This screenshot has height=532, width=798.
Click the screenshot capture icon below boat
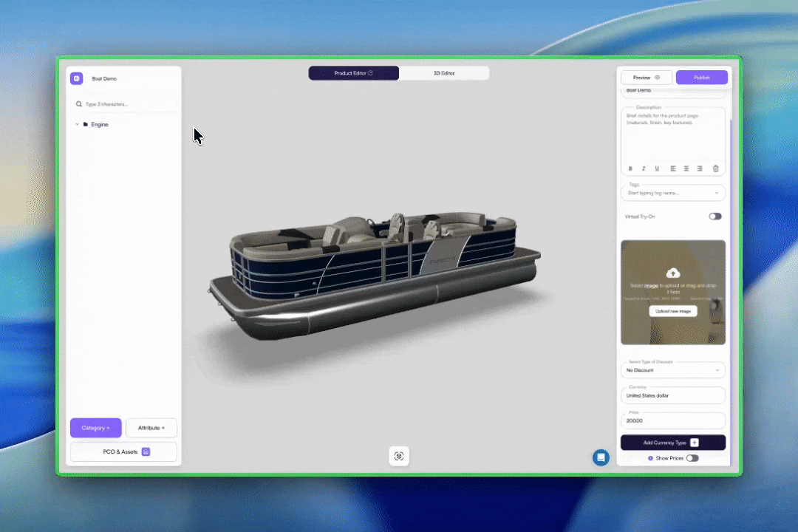[x=399, y=456]
